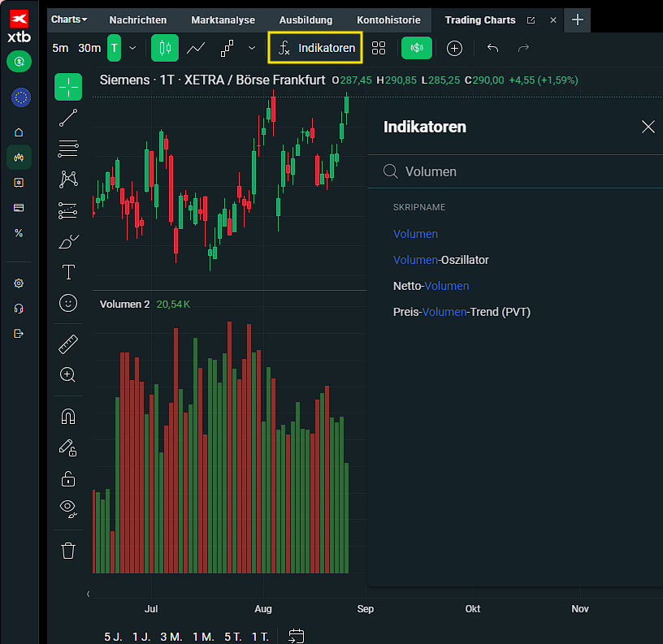This screenshot has width=663, height=644.
Task: Open the Marktanalyse tab
Action: coord(223,19)
